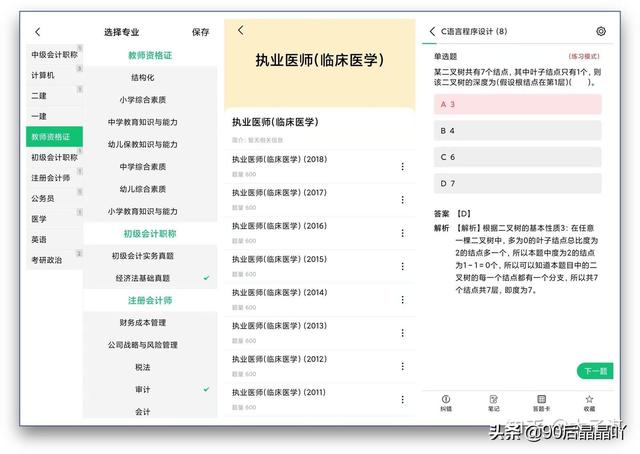Select the 税法 subject
Screen dimensions: 640x454
click(150, 367)
